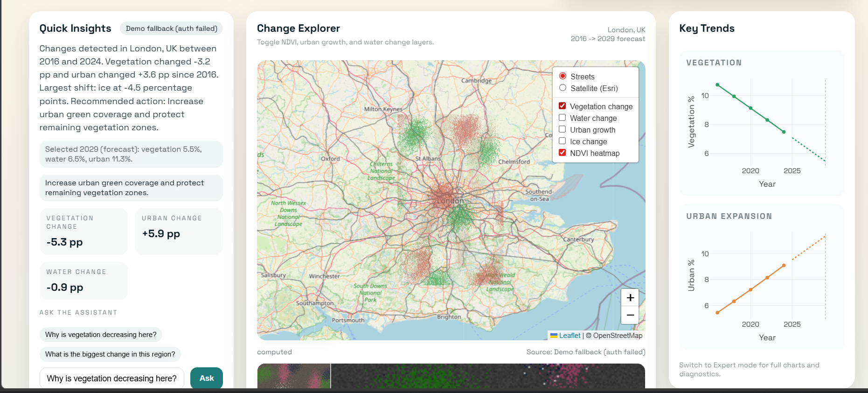Screen dimensions: 868x393
Task: Pick 'What is the biggest change' suggestion chip
Action: 110,354
